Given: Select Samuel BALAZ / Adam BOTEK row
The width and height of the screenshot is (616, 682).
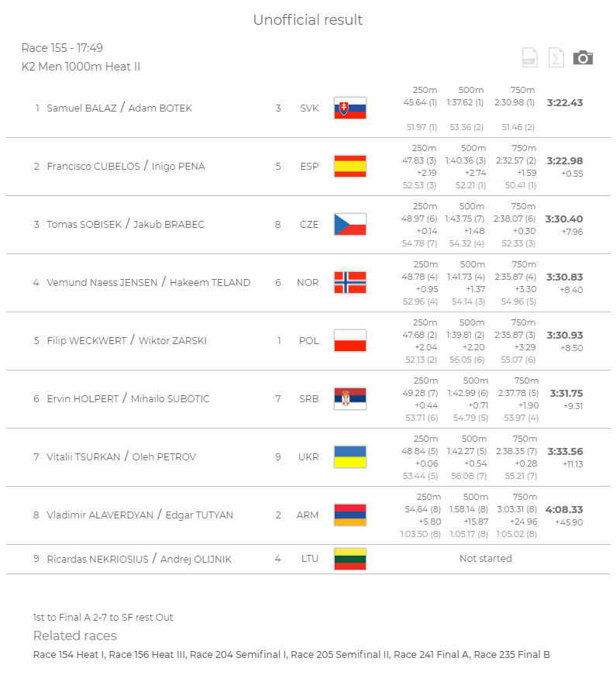Looking at the screenshot, I should pyautogui.click(x=308, y=108).
